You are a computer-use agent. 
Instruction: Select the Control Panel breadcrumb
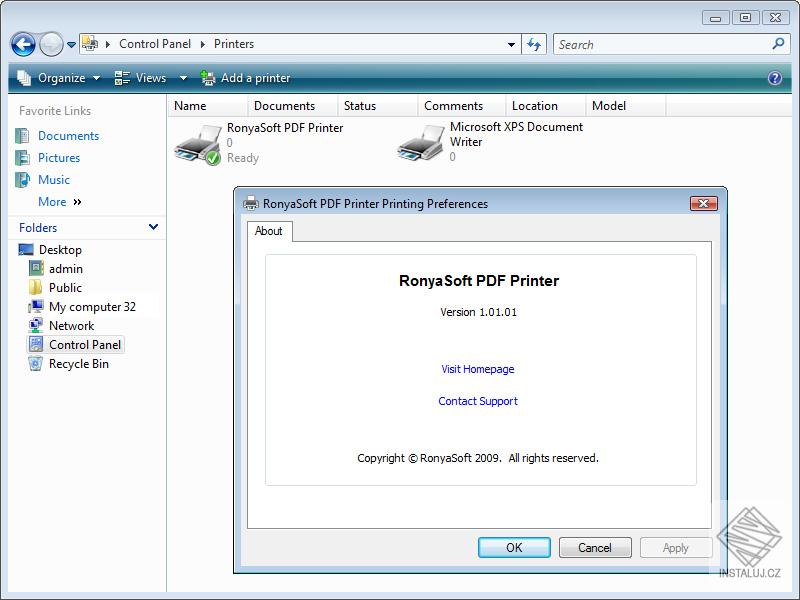click(x=155, y=44)
